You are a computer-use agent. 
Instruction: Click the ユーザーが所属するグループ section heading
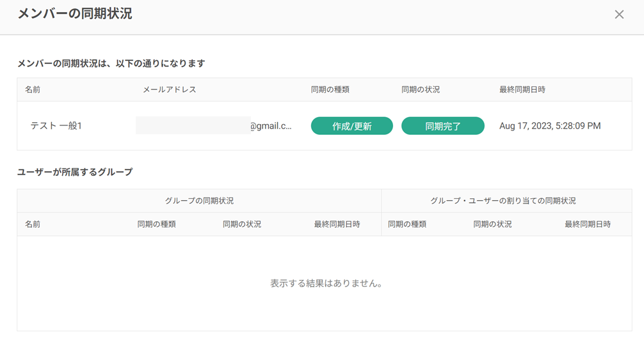(x=75, y=172)
